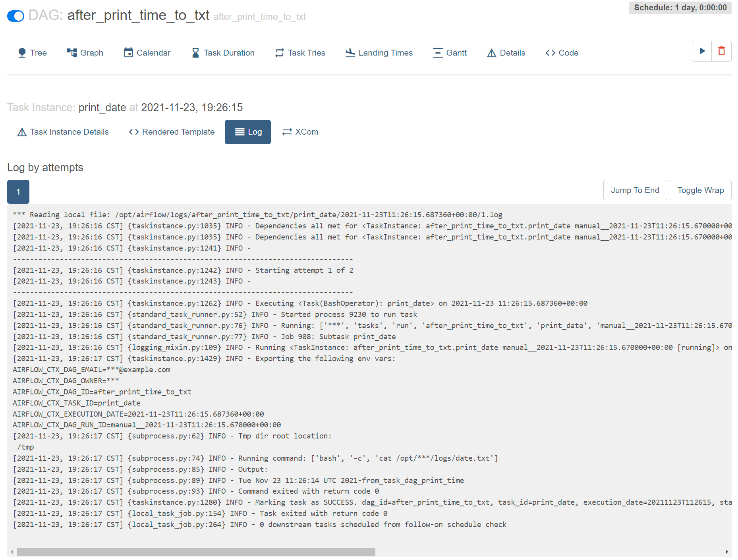Show the DAG Details page
The width and height of the screenshot is (738, 560).
pyautogui.click(x=506, y=53)
